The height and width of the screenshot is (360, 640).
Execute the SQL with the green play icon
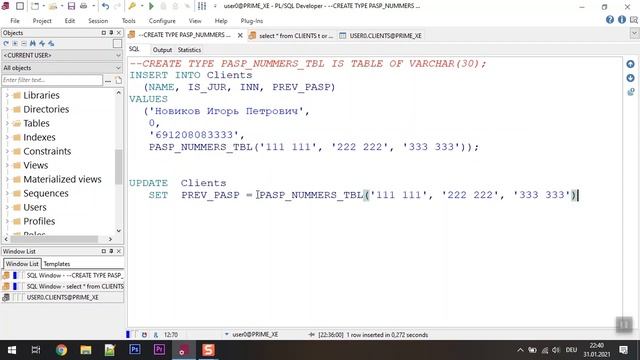click(151, 6)
